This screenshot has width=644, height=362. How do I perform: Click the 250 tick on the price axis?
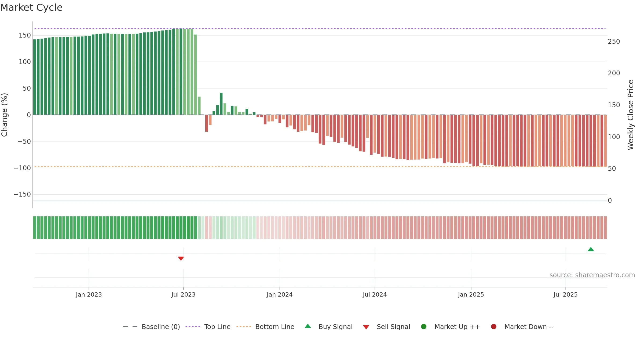614,42
